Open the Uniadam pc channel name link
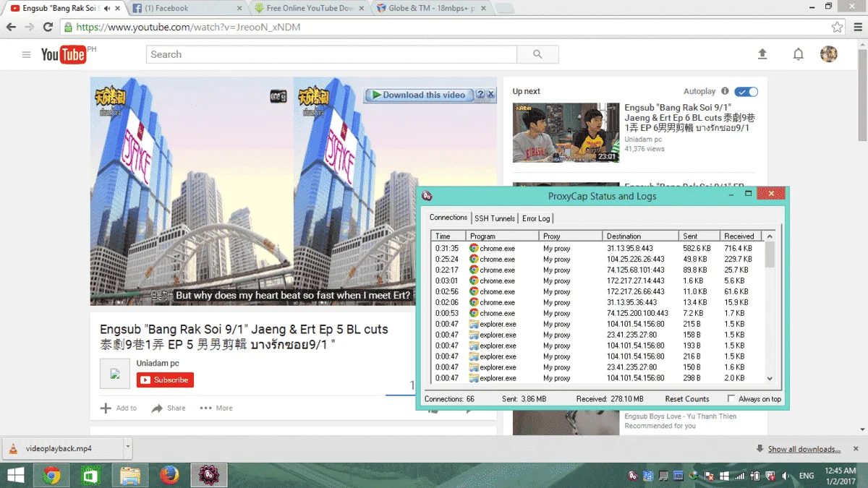868x488 pixels. [x=158, y=363]
